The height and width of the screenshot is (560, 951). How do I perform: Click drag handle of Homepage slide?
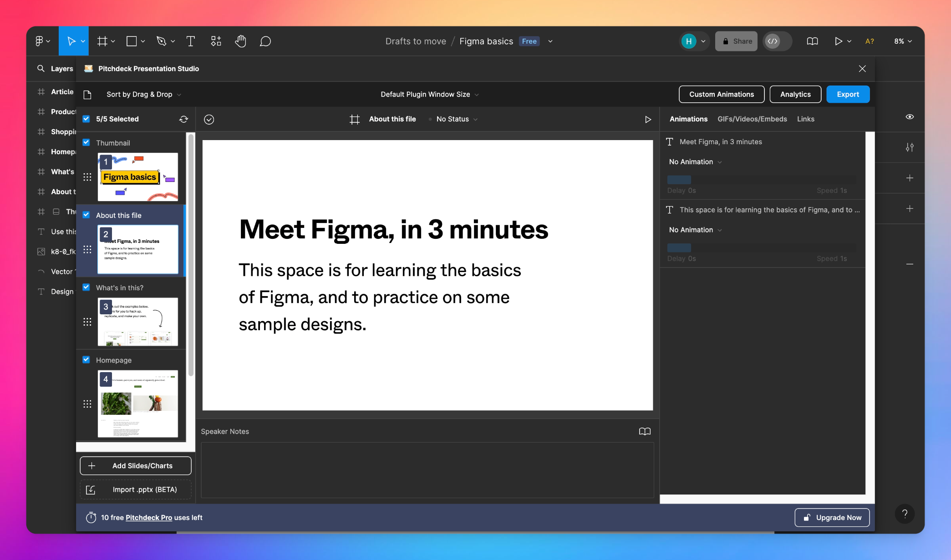pos(87,404)
